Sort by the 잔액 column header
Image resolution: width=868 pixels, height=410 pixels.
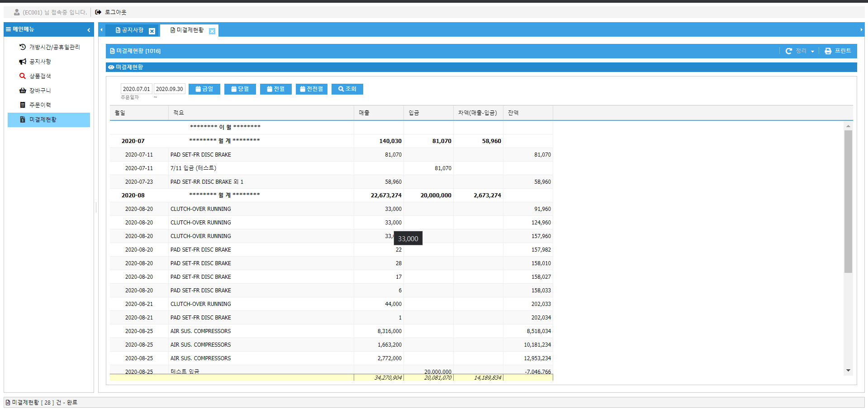tap(528, 113)
